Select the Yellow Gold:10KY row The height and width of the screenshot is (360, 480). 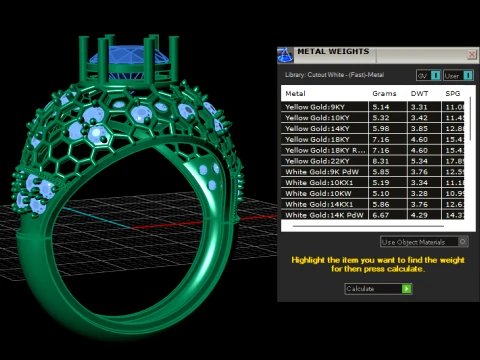pyautogui.click(x=372, y=118)
